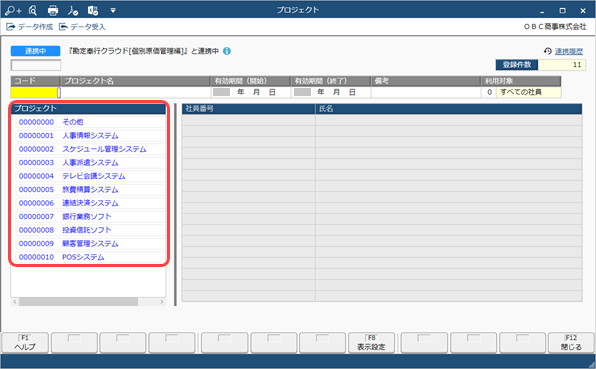The image size is (596, 369).
Task: Click the yellow コード input field
Action: click(34, 92)
